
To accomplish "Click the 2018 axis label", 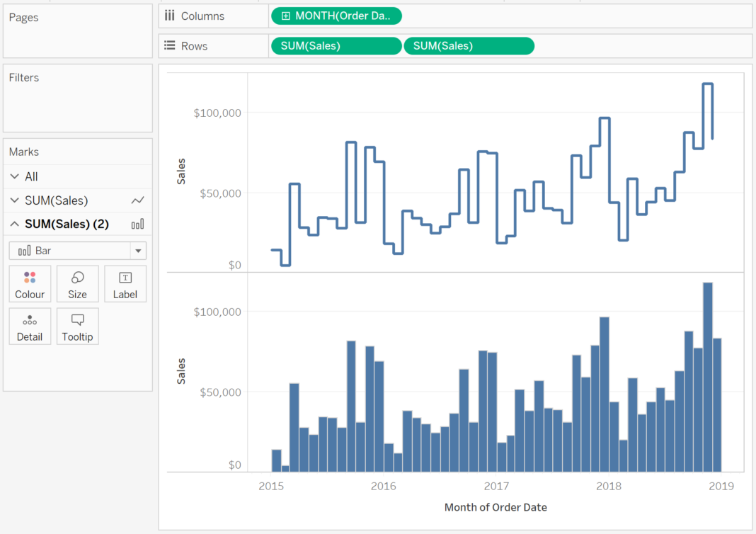I will coord(609,486).
